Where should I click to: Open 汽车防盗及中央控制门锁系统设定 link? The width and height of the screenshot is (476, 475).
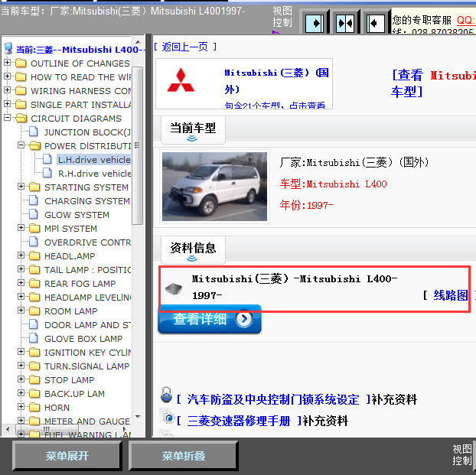pos(273,399)
